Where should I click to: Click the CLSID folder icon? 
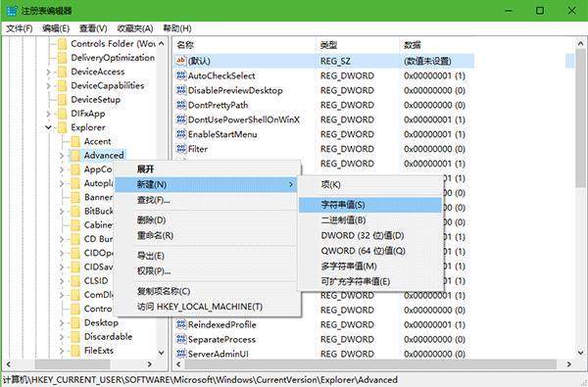point(75,281)
